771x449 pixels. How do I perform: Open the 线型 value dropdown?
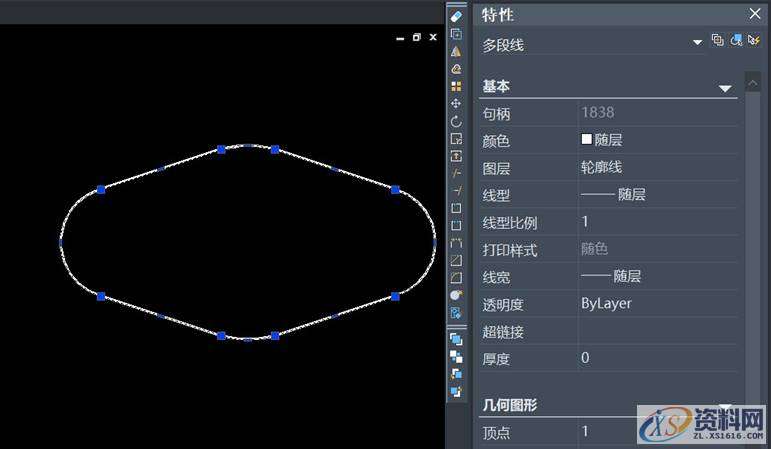click(658, 195)
